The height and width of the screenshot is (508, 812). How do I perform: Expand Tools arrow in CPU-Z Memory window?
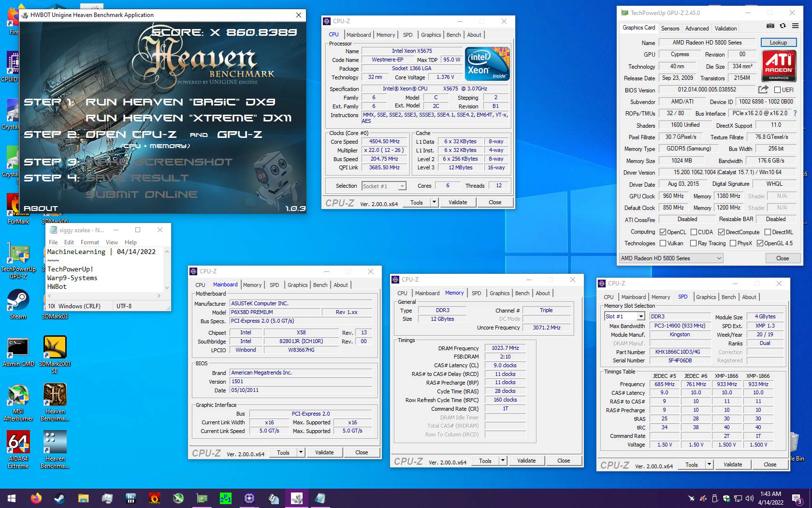click(x=503, y=461)
